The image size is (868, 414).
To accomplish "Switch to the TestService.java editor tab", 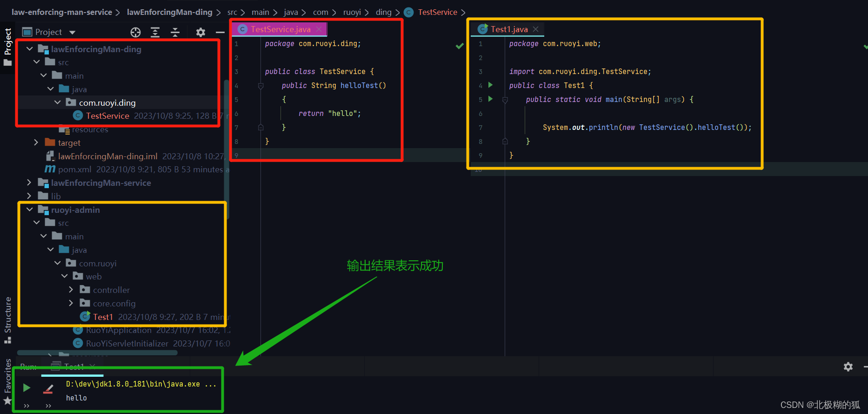I will tap(280, 29).
